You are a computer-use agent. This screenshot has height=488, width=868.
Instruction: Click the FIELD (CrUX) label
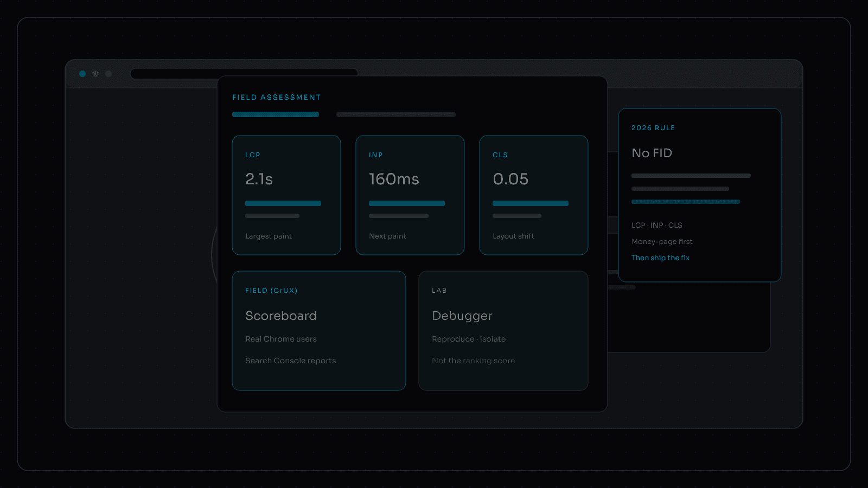271,291
